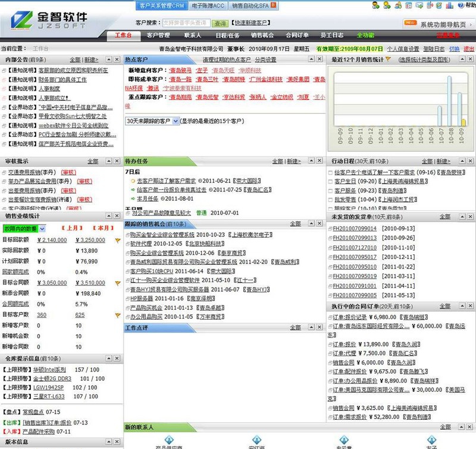Expand the 权限内的数据 dropdown

[41, 229]
